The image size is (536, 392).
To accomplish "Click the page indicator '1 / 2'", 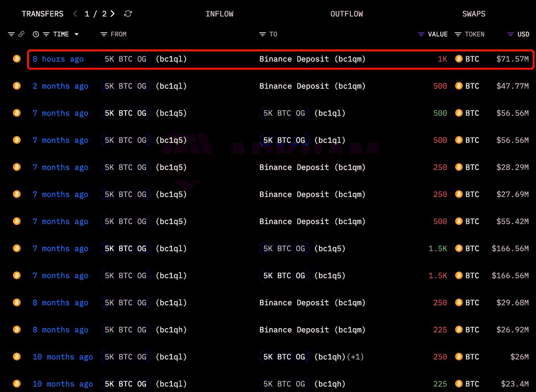I will pyautogui.click(x=96, y=14).
